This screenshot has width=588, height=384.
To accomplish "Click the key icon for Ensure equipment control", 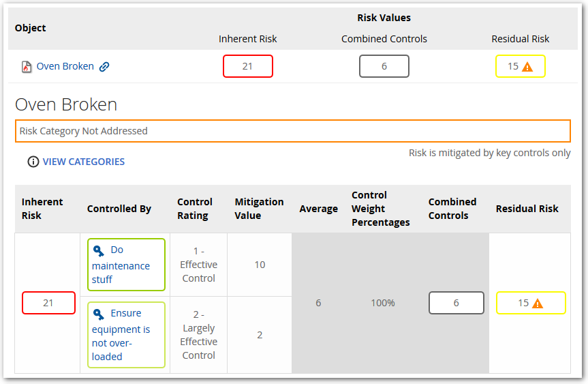I will [x=99, y=314].
